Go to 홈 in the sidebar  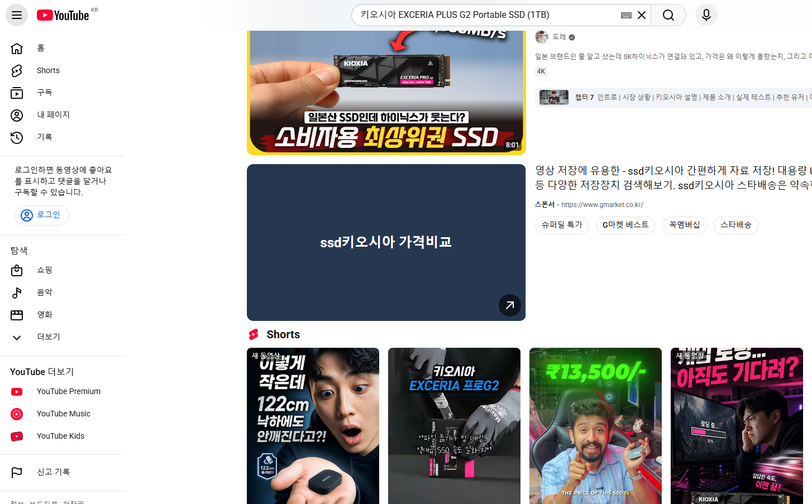pyautogui.click(x=63, y=48)
